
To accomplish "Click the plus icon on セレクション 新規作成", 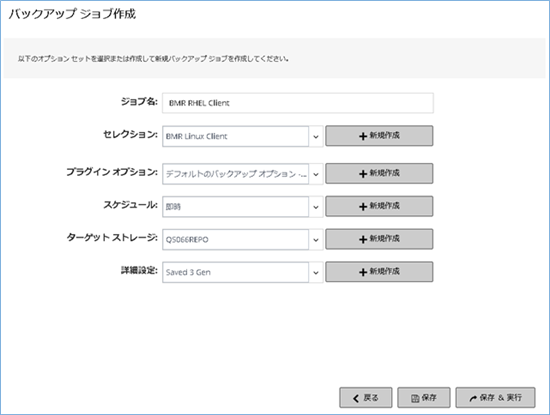I will [x=363, y=136].
